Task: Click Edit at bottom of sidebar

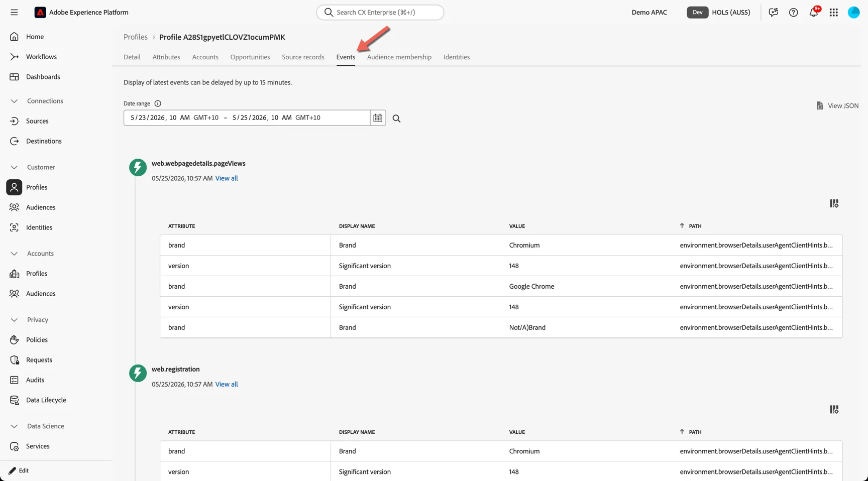Action: 19,470
